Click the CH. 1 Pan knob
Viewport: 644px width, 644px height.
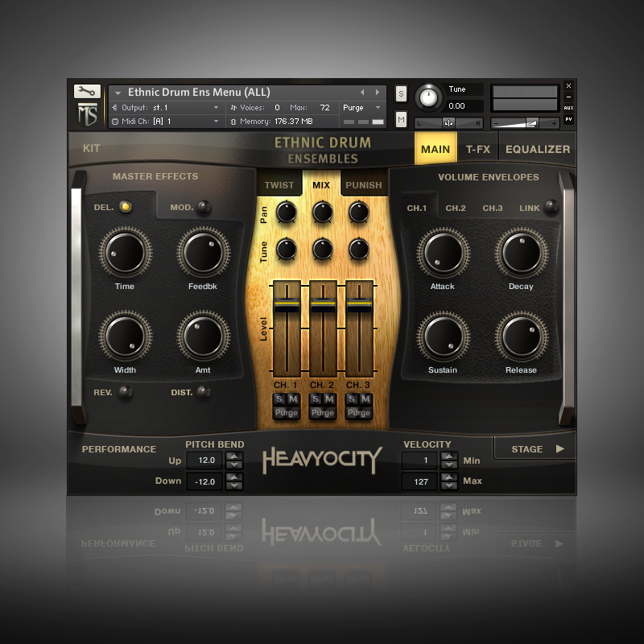287,212
